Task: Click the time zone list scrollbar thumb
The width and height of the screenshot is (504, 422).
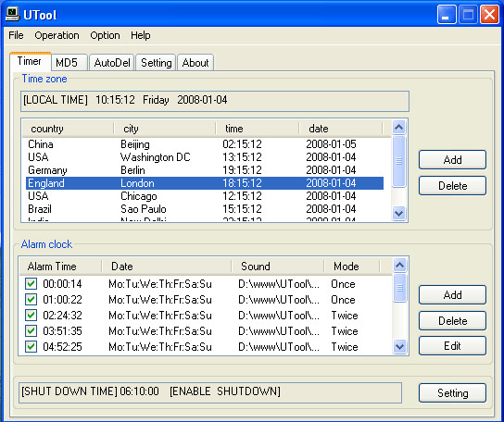Action: coord(399,161)
